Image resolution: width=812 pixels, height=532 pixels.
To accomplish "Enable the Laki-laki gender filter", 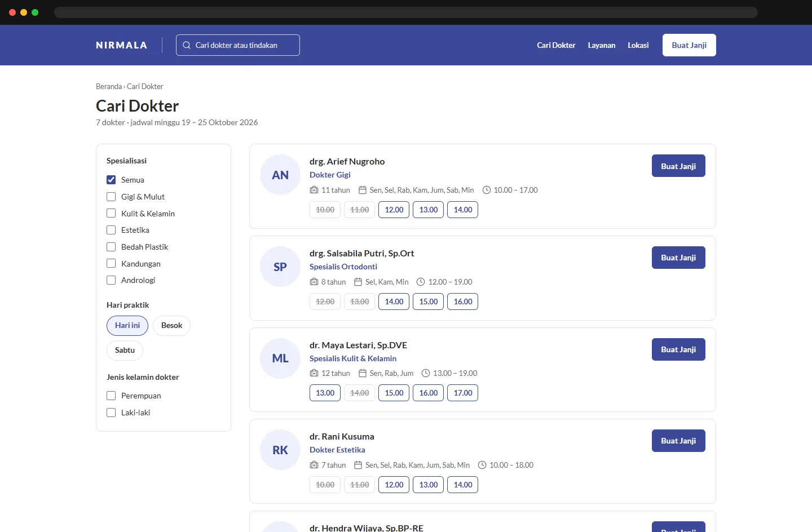I will pos(111,413).
